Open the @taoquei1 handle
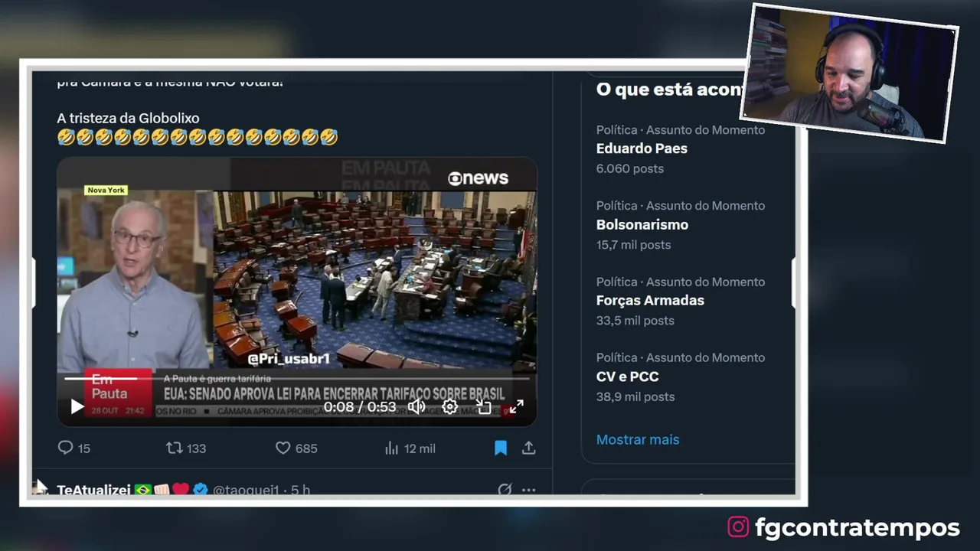Viewport: 980px width, 551px height. 246,490
